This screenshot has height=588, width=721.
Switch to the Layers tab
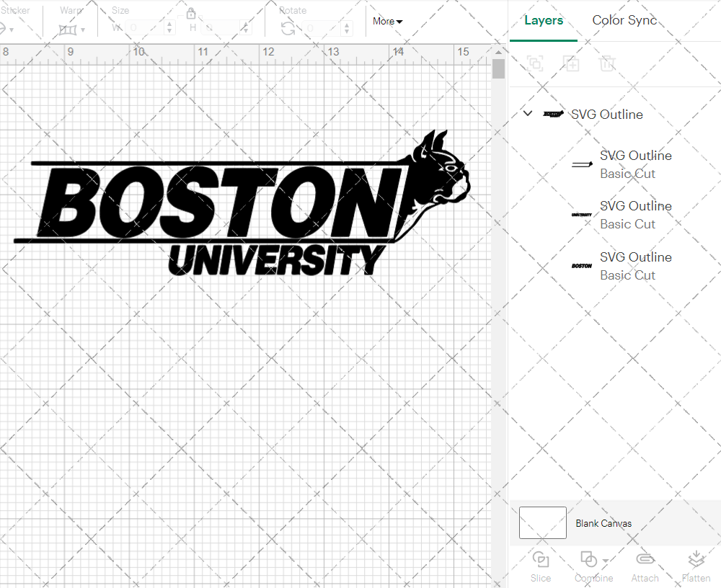pyautogui.click(x=544, y=20)
